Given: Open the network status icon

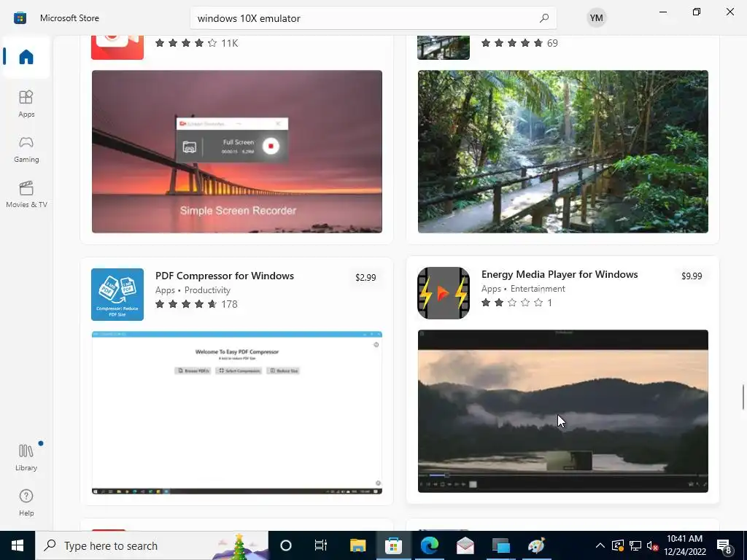Looking at the screenshot, I should pyautogui.click(x=635, y=545).
